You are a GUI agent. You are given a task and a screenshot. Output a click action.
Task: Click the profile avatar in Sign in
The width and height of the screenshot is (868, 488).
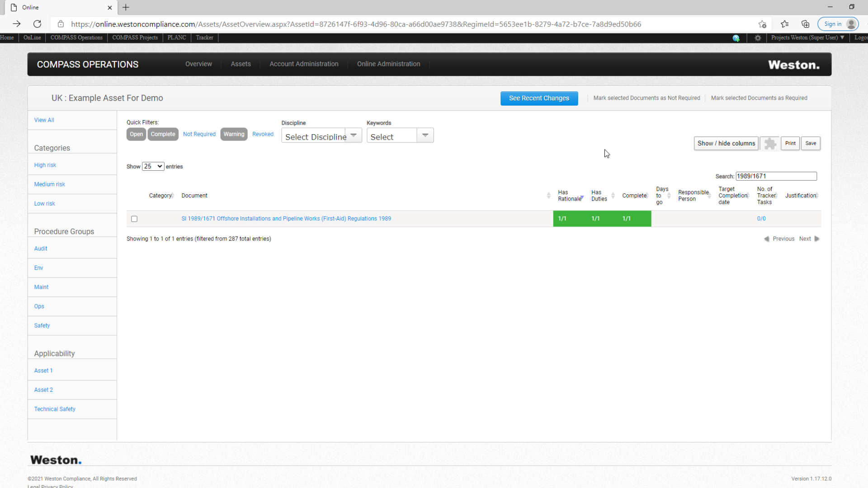[851, 24]
